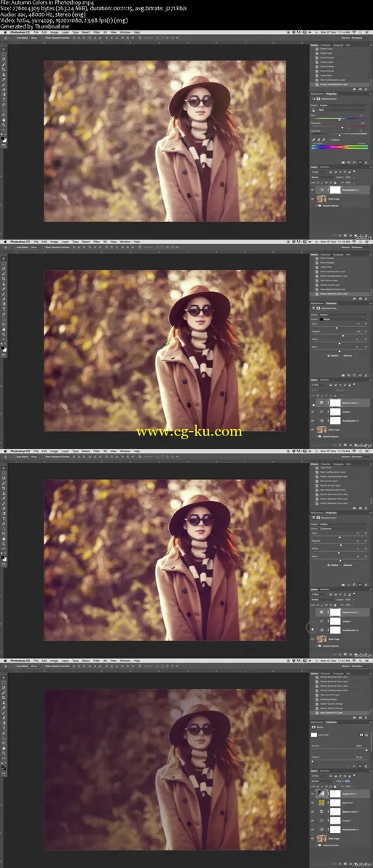Image resolution: width=373 pixels, height=868 pixels.
Task: Enable the Colorize checkbox
Action: (330, 140)
